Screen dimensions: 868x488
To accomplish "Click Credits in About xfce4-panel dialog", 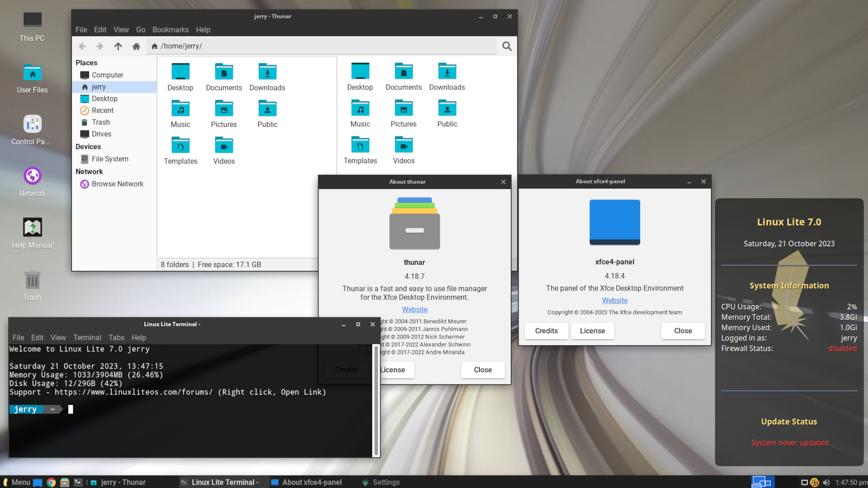I will 546,331.
